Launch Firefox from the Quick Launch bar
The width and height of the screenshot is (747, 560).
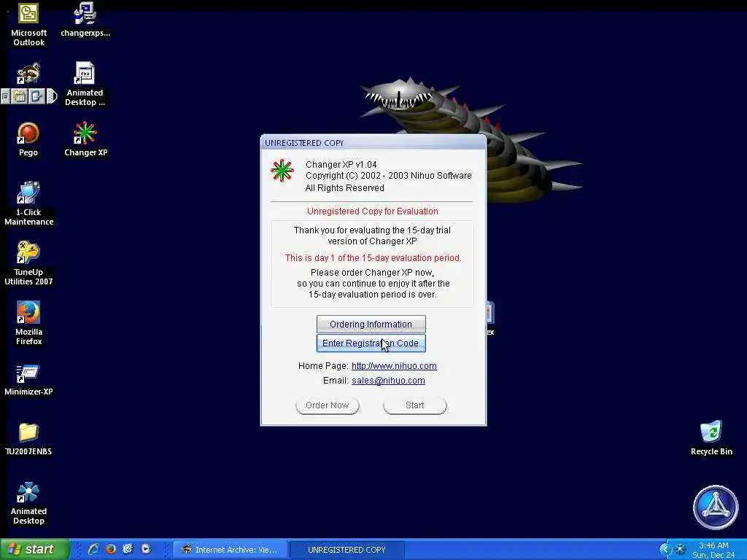111,549
